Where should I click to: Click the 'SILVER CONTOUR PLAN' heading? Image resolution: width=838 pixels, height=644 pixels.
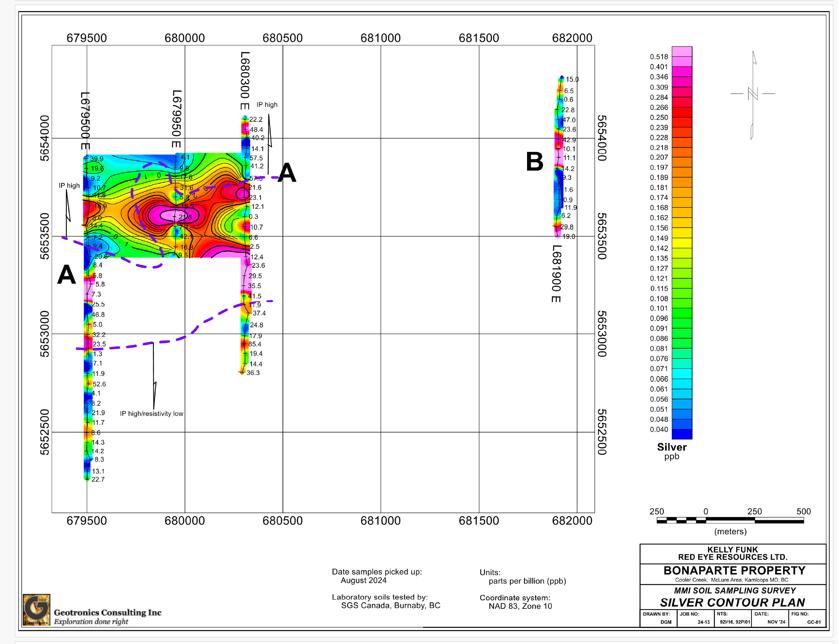click(732, 602)
